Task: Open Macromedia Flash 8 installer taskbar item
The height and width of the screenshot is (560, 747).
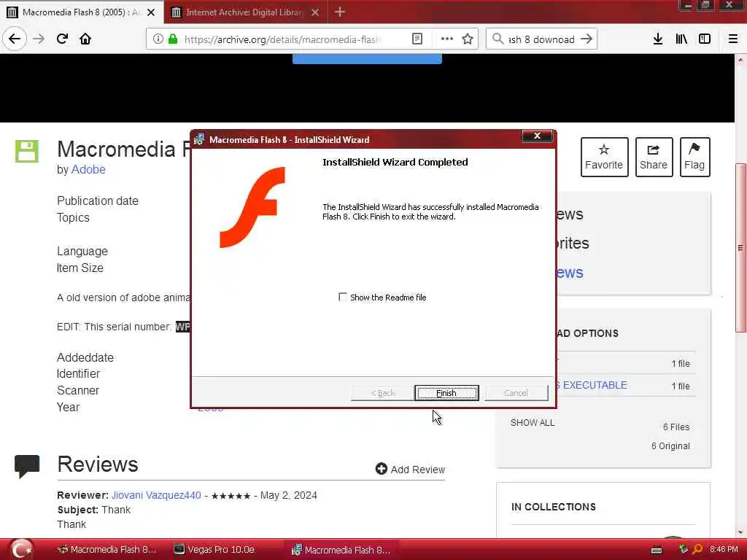Action: click(x=341, y=550)
